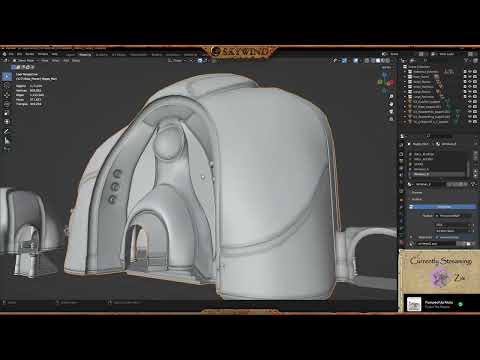Click the Spotify icon in the music widget
This screenshot has width=480, height=360.
pos(460,304)
